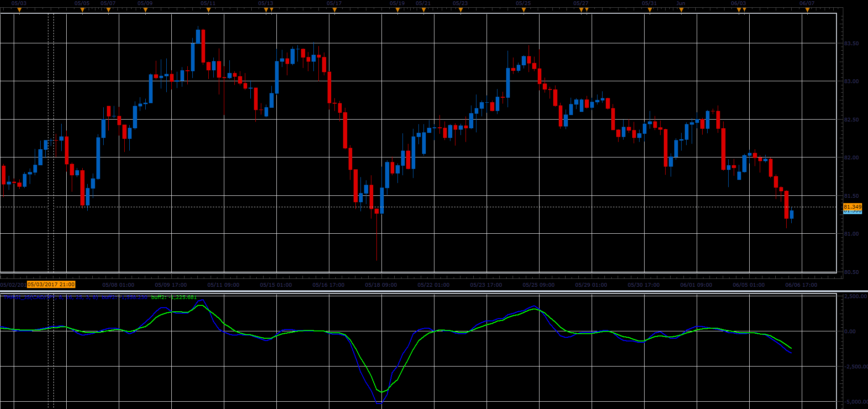Click the 05/08 01:00 time axis label
The image size is (868, 409).
coord(118,285)
